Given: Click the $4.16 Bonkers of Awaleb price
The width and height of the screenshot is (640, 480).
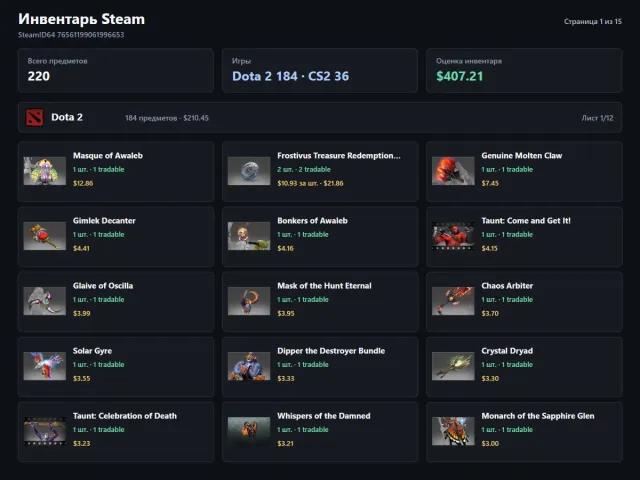Looking at the screenshot, I should (285, 248).
